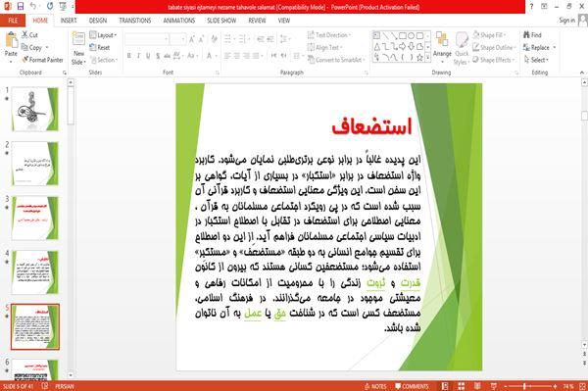Select slide 4 thumbnail
Image resolution: width=588 pixels, height=391 pixels.
pos(35,272)
